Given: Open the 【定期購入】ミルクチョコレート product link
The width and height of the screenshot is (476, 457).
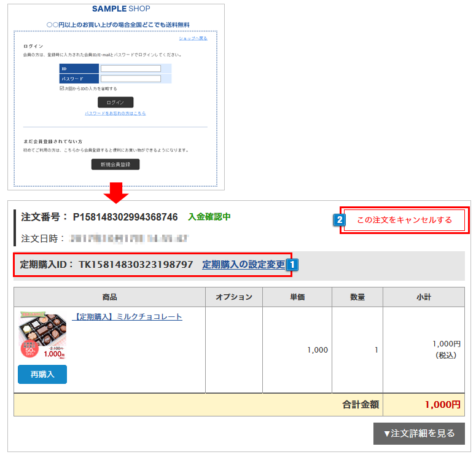Looking at the screenshot, I should (x=128, y=316).
